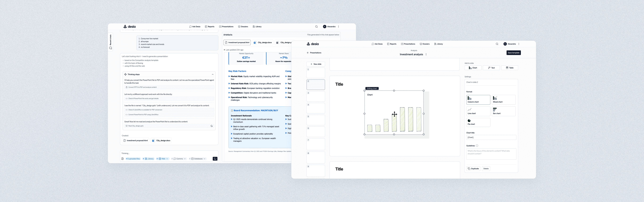The image size is (644, 202).
Task: Click the Guidelines info icon
Action: [x=477, y=146]
